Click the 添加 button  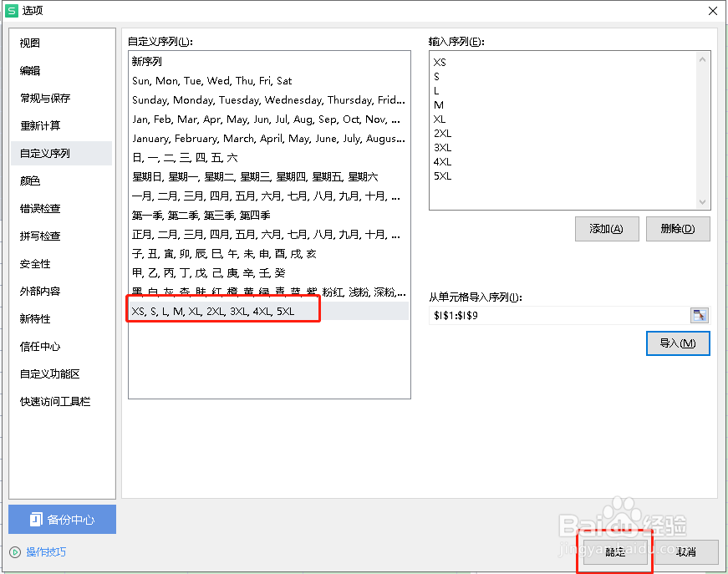pyautogui.click(x=607, y=228)
